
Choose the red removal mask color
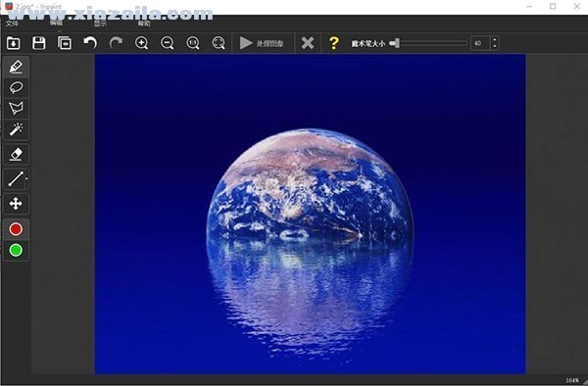pyautogui.click(x=16, y=229)
